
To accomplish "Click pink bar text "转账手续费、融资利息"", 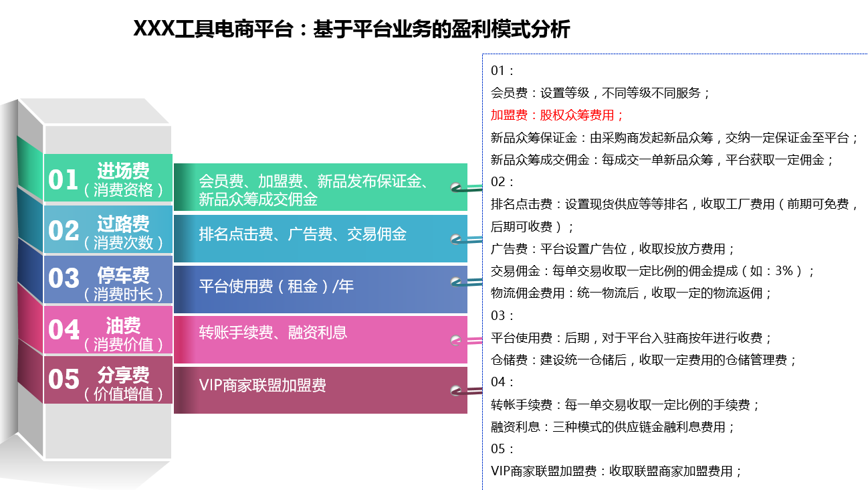I will [x=273, y=332].
